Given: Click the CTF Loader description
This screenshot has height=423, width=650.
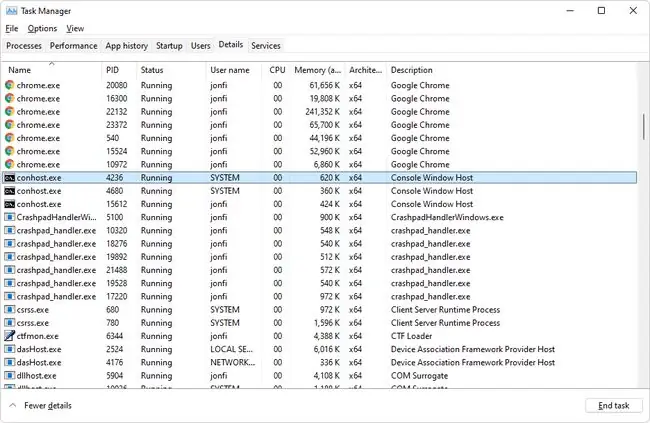Looking at the screenshot, I should pos(411,336).
